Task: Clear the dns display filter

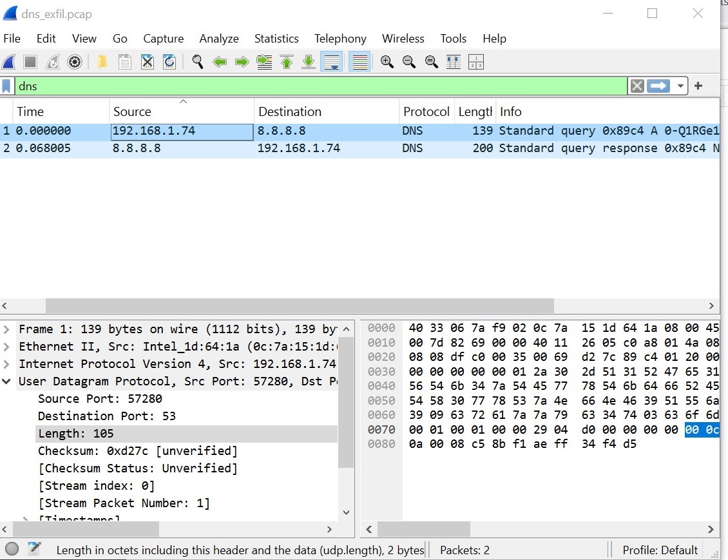Action: pyautogui.click(x=637, y=86)
